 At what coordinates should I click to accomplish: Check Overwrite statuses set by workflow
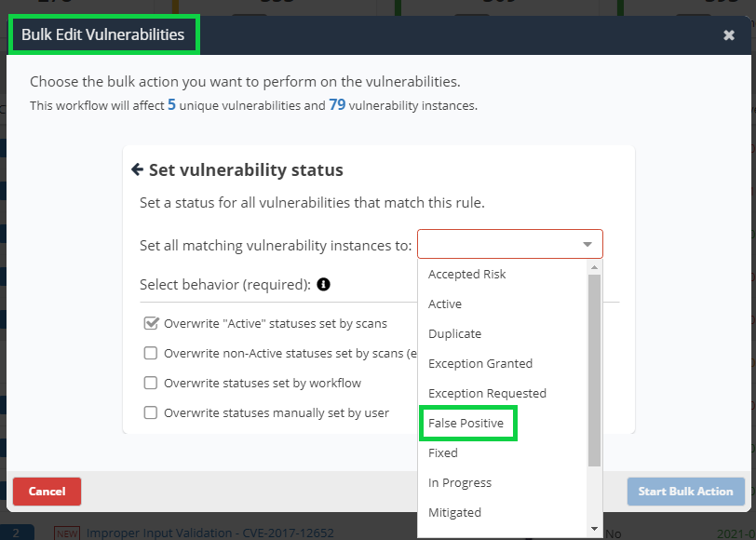[151, 383]
